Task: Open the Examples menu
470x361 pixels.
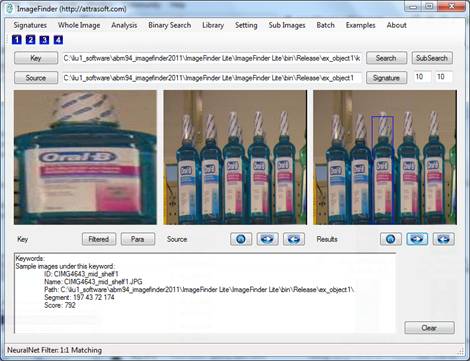Action: pos(360,25)
